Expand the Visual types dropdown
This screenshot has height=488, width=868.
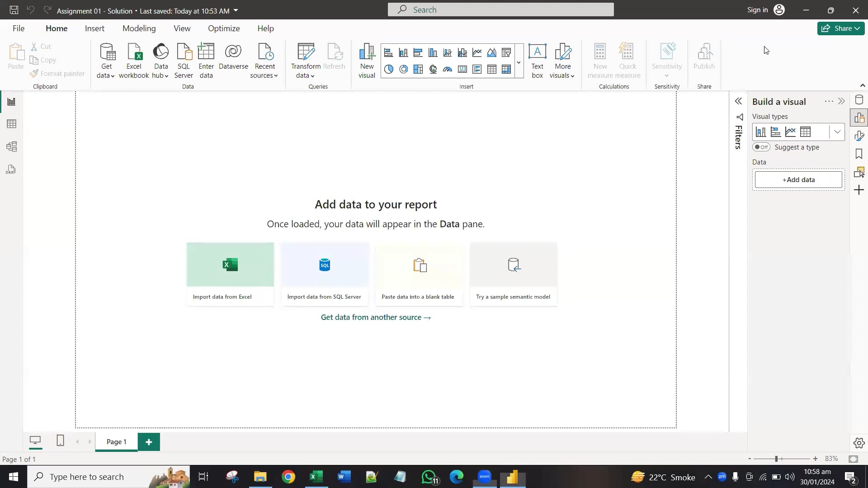[837, 132]
